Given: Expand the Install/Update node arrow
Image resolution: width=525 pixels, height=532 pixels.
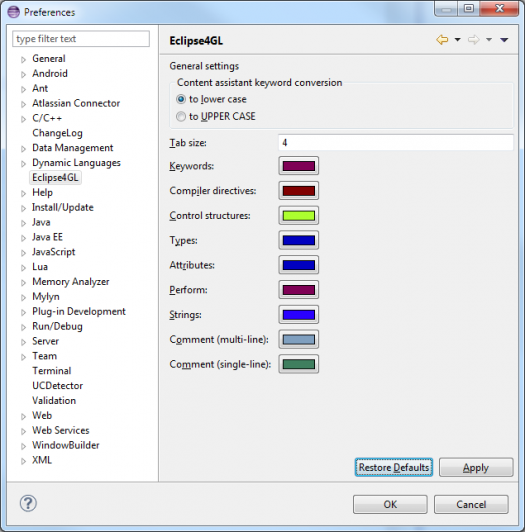Looking at the screenshot, I should [x=23, y=208].
